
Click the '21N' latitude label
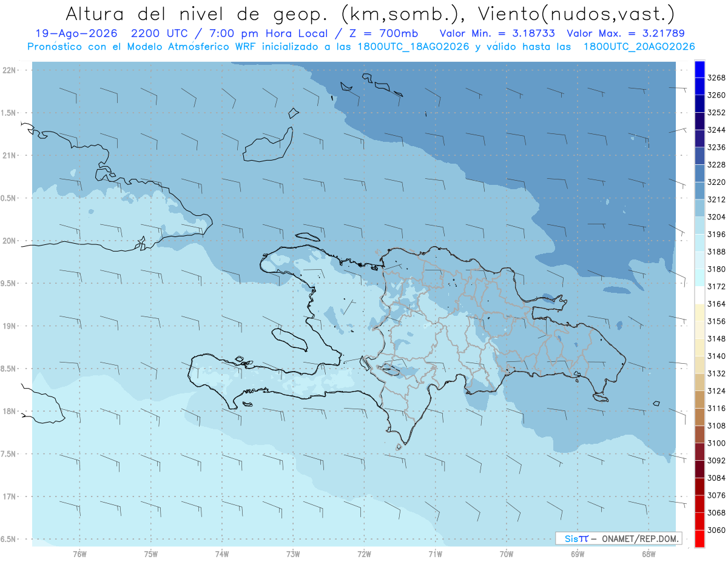(9, 155)
